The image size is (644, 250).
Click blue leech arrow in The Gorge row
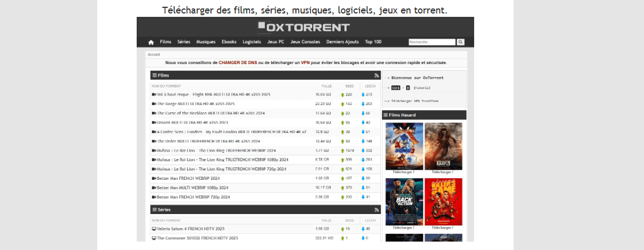tap(363, 104)
